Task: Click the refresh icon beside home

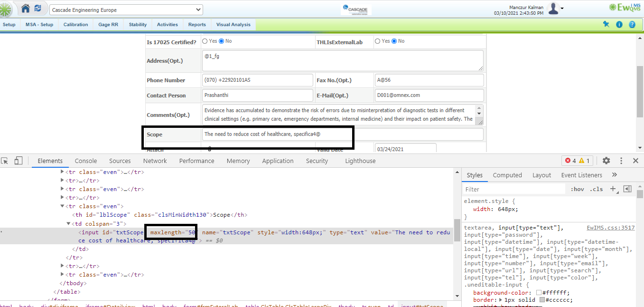Action: tap(38, 9)
